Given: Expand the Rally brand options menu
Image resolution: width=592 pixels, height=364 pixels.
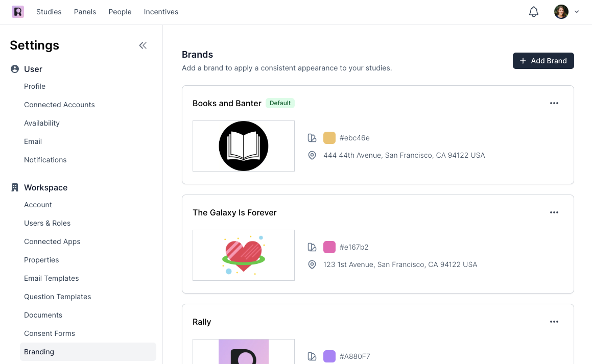Looking at the screenshot, I should click(x=554, y=322).
